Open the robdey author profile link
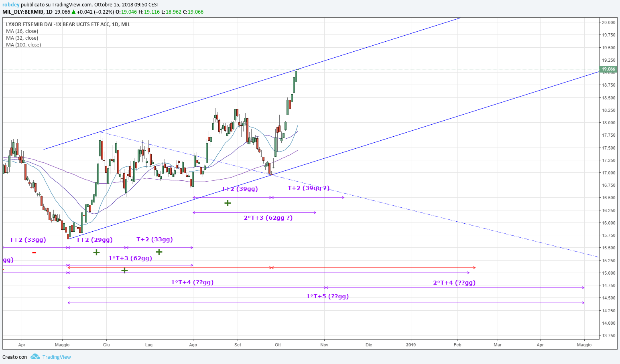 (11, 5)
